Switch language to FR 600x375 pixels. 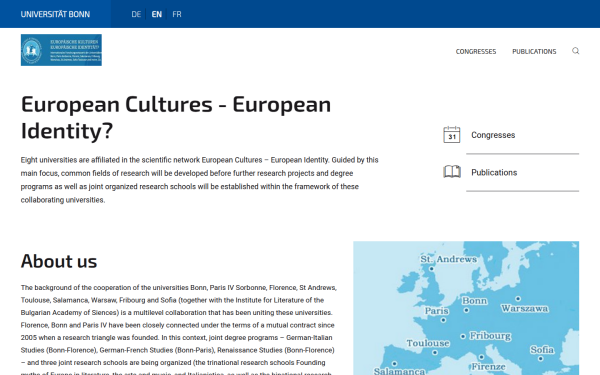[177, 14]
